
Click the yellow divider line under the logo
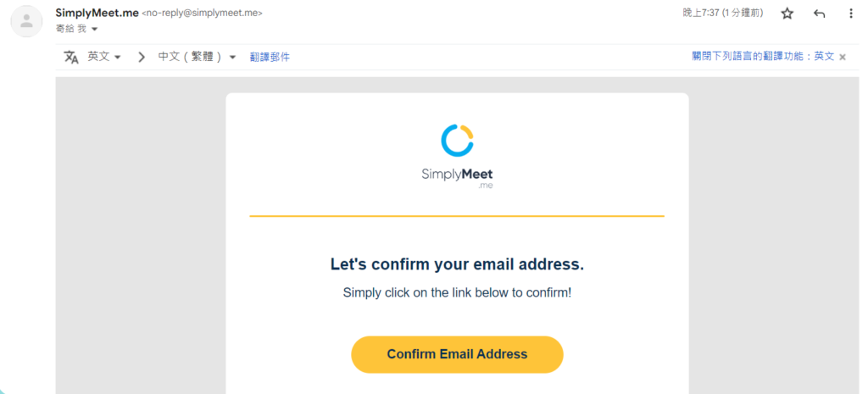tap(457, 216)
